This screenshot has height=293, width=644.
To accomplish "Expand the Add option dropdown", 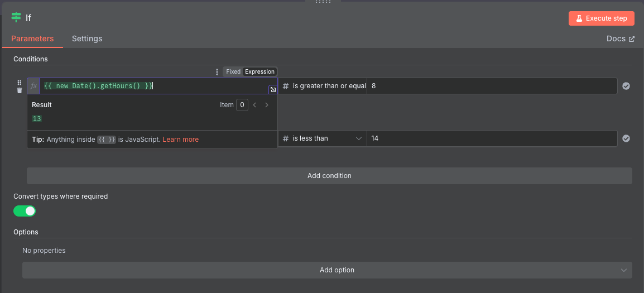I will (328, 270).
